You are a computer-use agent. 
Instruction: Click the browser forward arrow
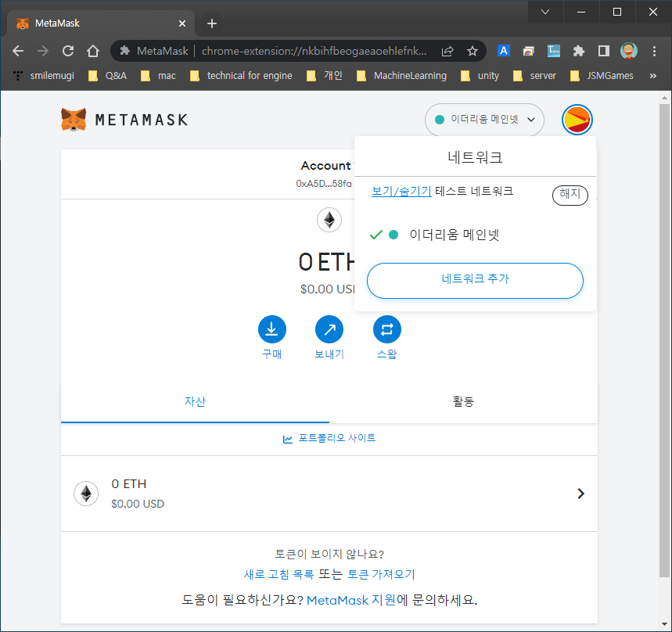(43, 51)
